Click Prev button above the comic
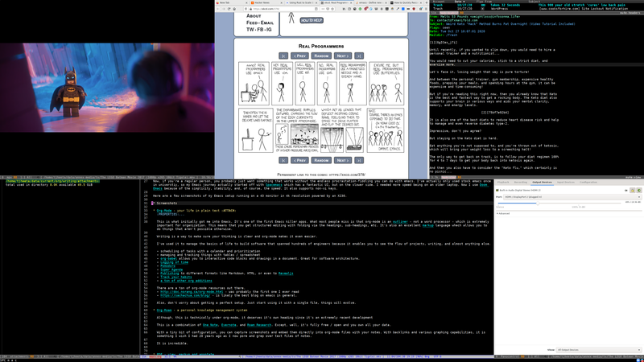The width and height of the screenshot is (644, 362). click(x=299, y=56)
